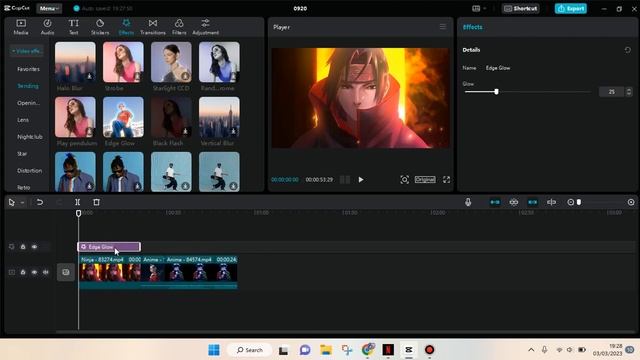Split the clip at playhead

(x=78, y=202)
